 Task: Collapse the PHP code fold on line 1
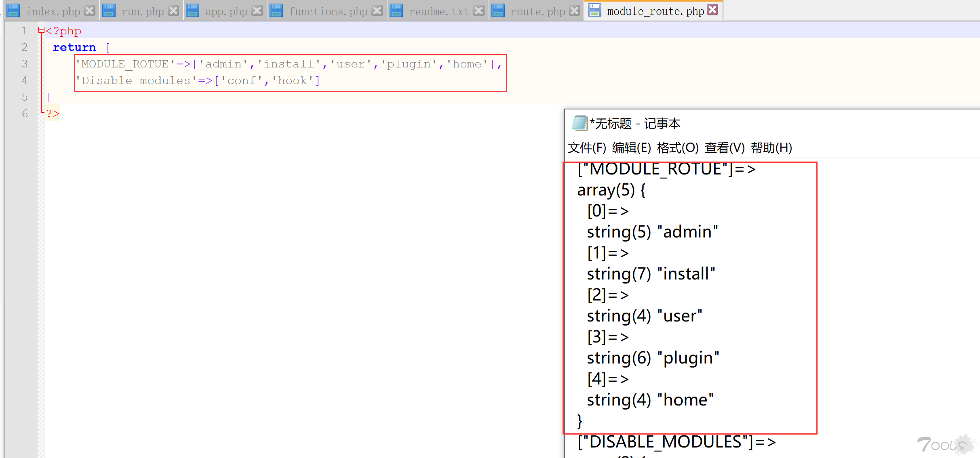point(41,29)
